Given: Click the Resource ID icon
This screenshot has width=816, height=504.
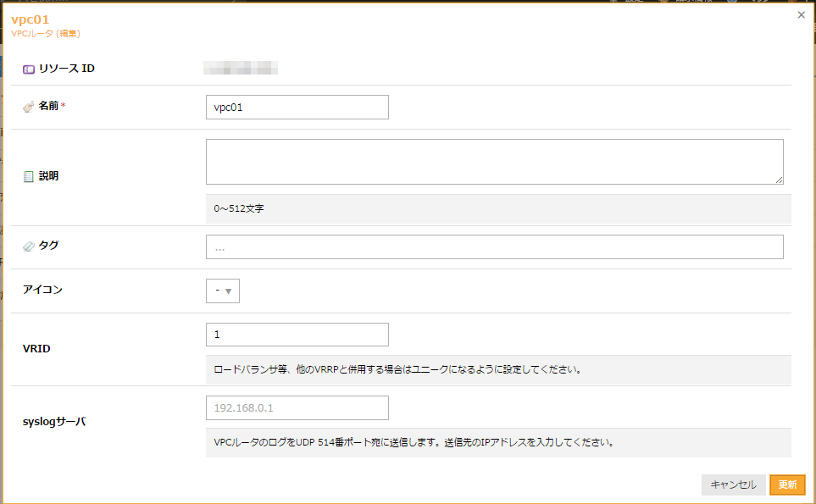Looking at the screenshot, I should click(x=29, y=69).
